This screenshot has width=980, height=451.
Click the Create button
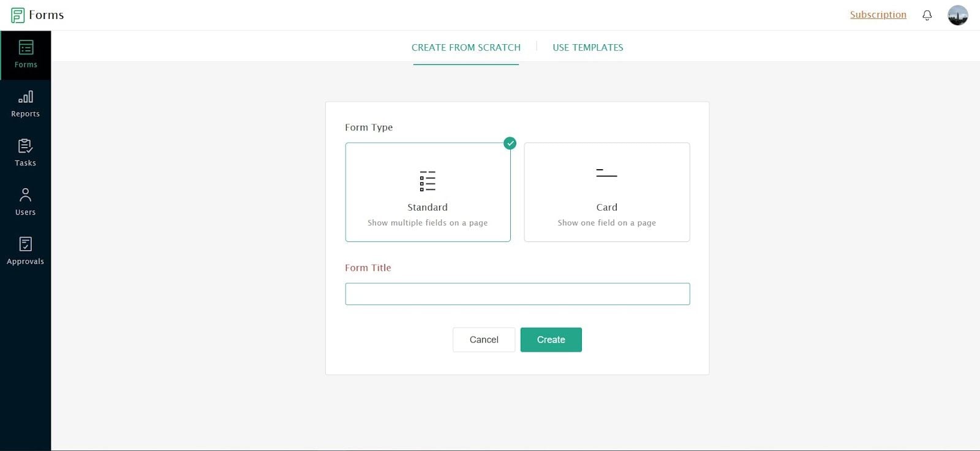551,339
